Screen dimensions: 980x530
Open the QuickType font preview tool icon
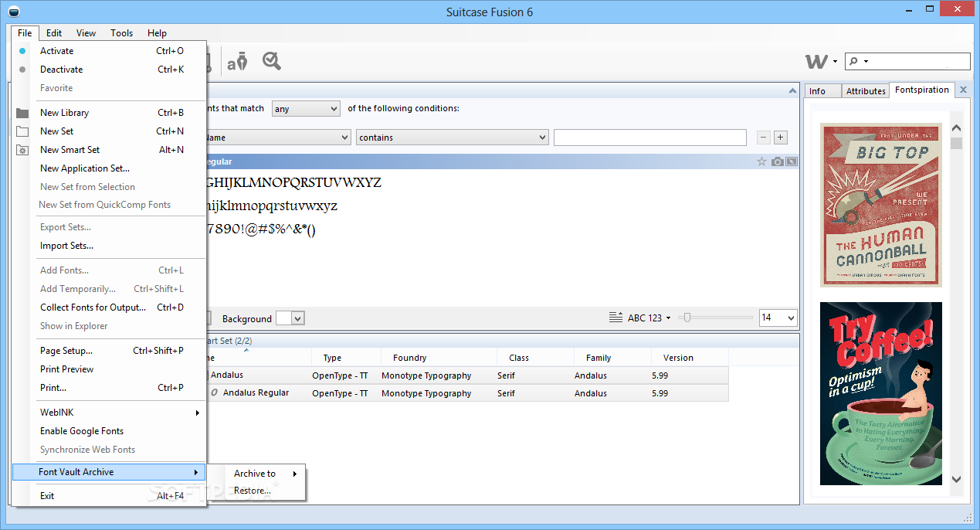(x=237, y=61)
